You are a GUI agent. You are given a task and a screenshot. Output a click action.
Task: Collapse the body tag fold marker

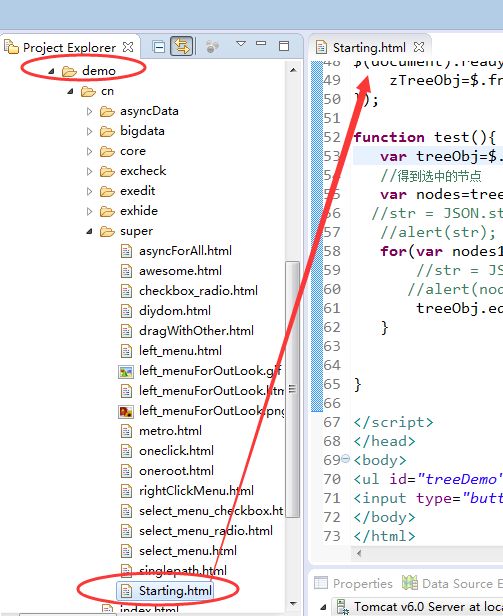(345, 458)
